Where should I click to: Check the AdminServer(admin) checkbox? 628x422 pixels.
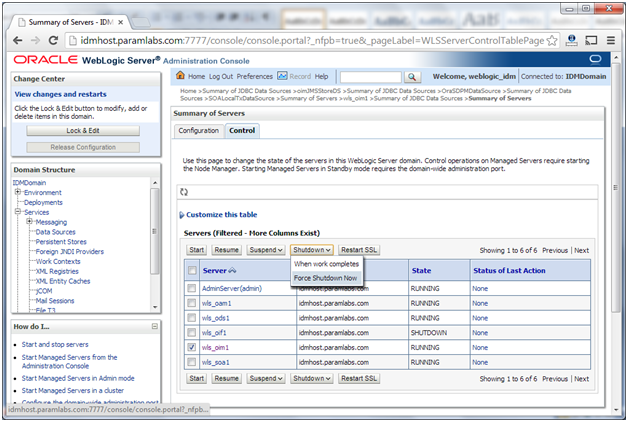pyautogui.click(x=192, y=288)
